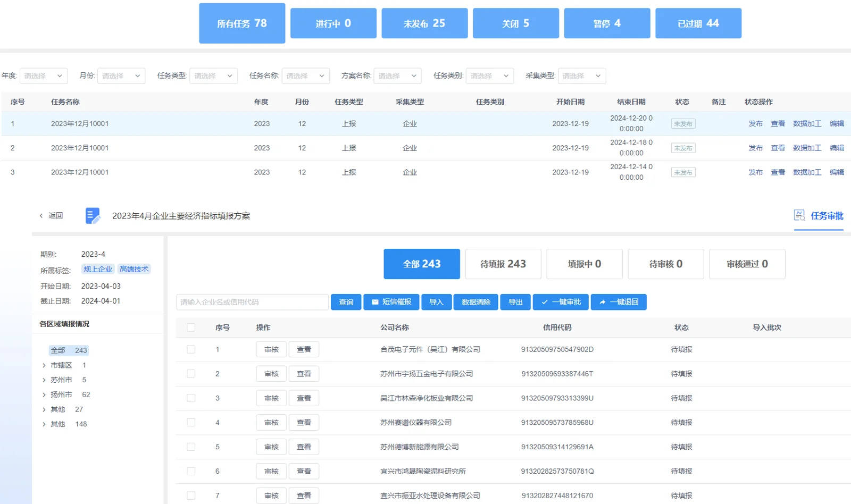Open the 任务类型 dropdown
Screen dimensions: 851x504
214,76
